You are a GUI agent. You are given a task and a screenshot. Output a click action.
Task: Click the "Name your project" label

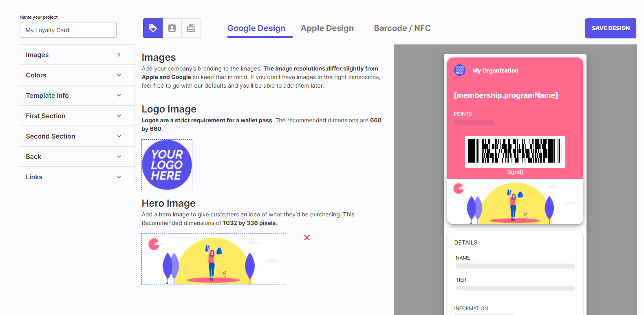point(39,17)
